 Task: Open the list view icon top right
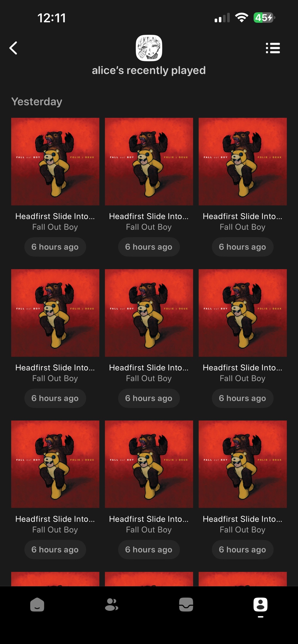click(273, 48)
